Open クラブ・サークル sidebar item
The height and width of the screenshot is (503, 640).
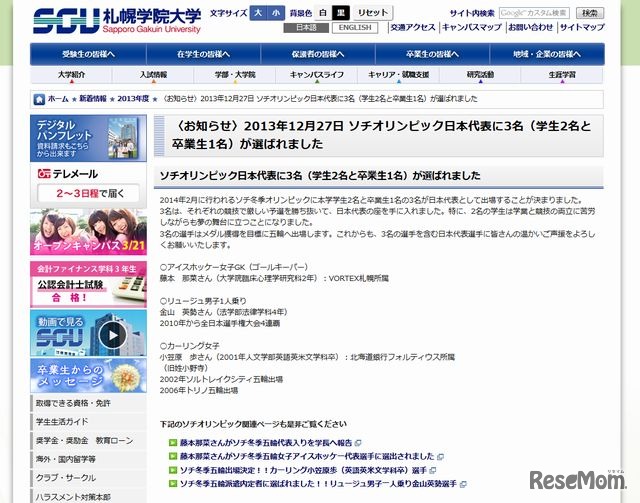click(x=89, y=478)
